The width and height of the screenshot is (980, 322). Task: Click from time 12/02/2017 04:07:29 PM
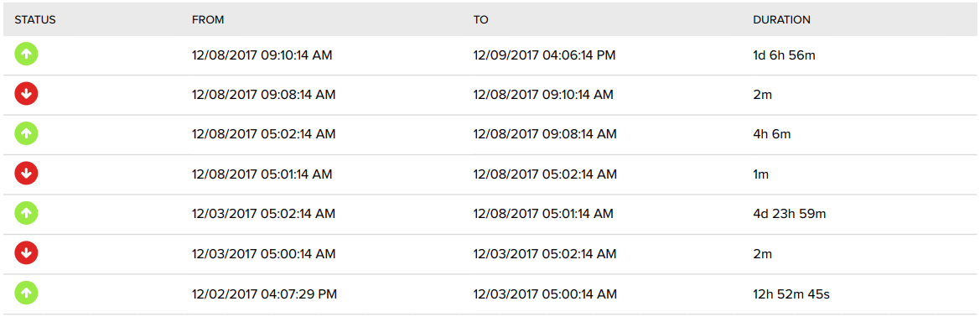264,293
